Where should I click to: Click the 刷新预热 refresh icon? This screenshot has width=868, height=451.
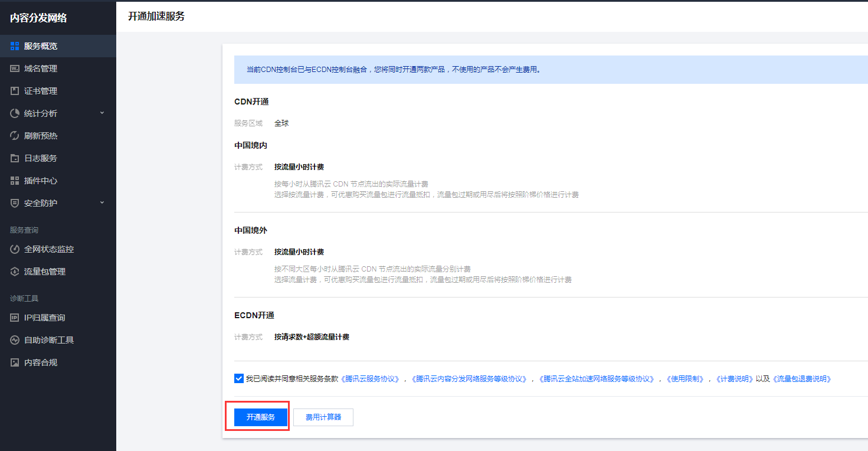coord(15,136)
